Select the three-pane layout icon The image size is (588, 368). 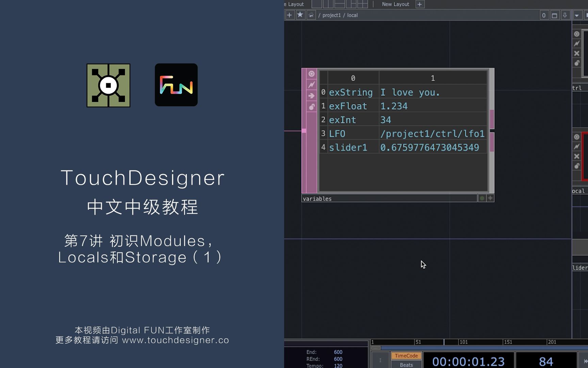point(351,4)
